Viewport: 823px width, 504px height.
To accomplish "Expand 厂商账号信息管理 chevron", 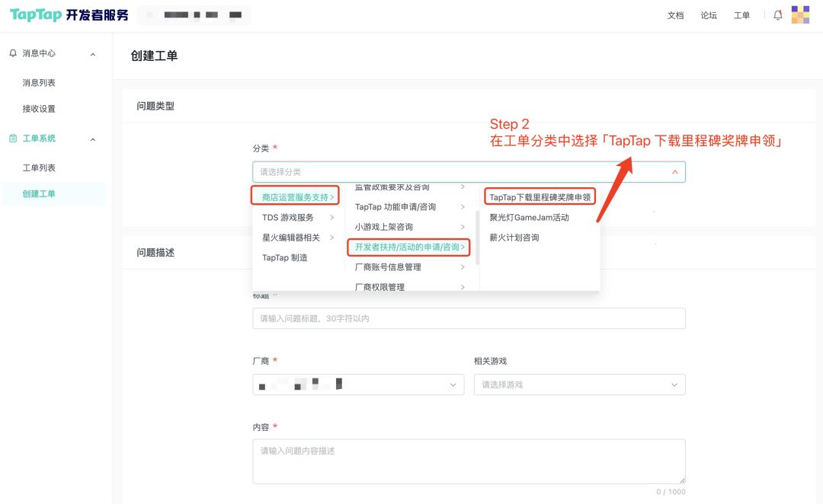I will 463,267.
